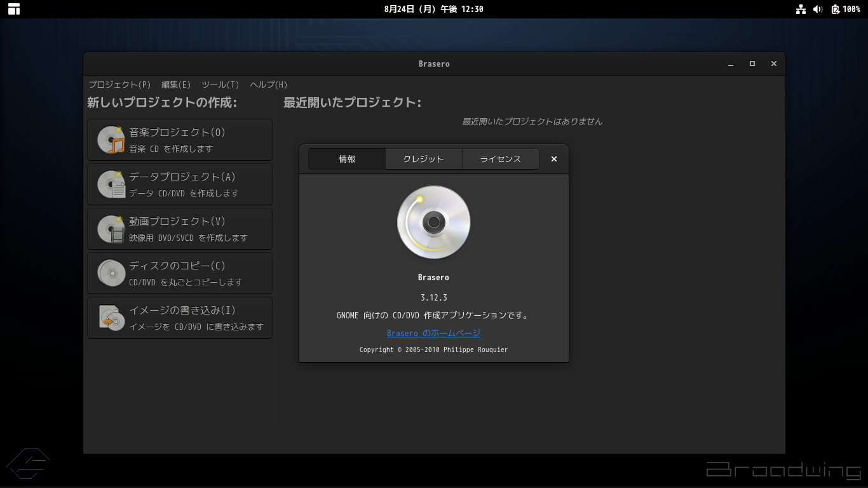
Task: Click the data disc icon for データプロジェクト
Action: pos(111,184)
